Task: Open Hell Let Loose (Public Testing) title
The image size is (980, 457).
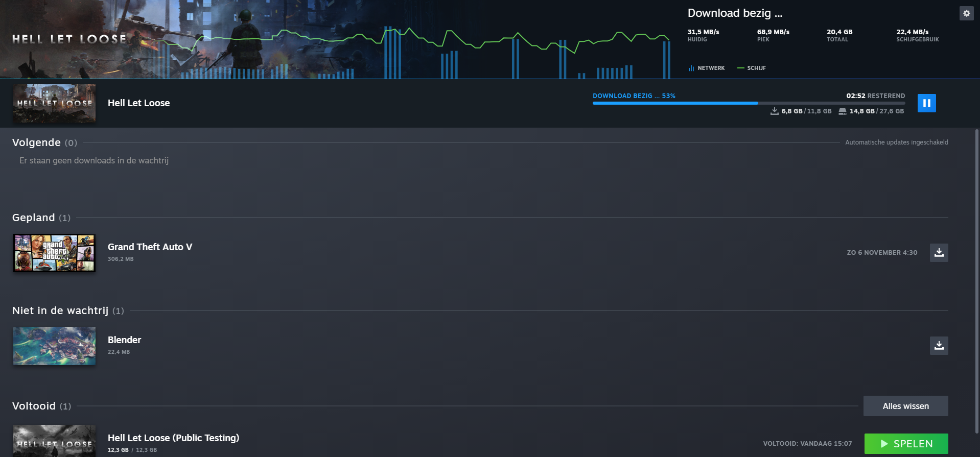Action: click(173, 438)
